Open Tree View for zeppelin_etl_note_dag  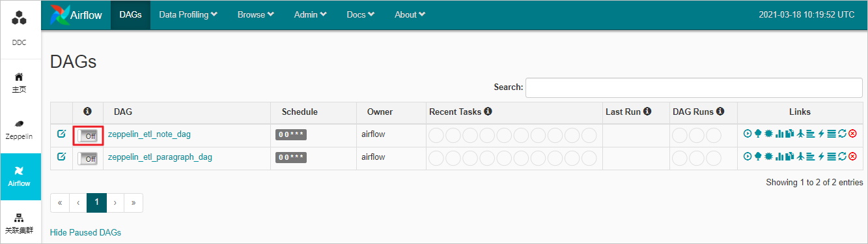pos(758,133)
